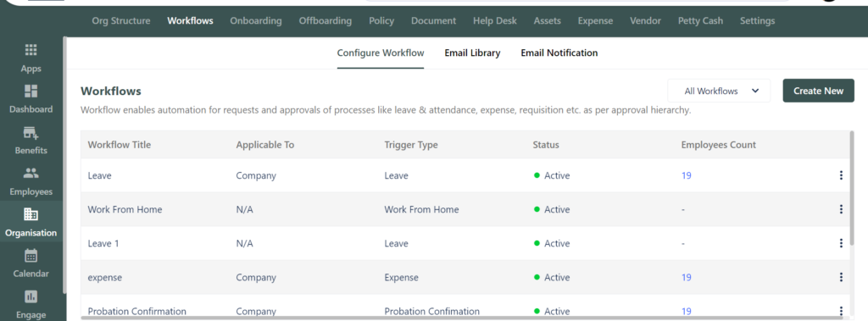Open three-dot menu for expense row
This screenshot has width=868, height=321.
[x=841, y=277]
